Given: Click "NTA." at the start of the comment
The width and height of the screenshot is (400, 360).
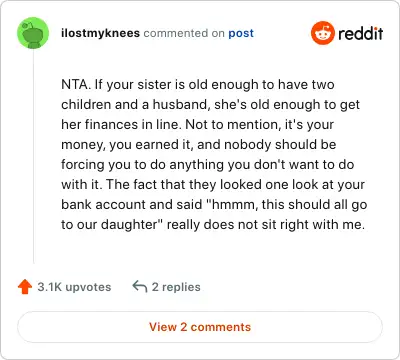Looking at the screenshot, I should point(76,84).
